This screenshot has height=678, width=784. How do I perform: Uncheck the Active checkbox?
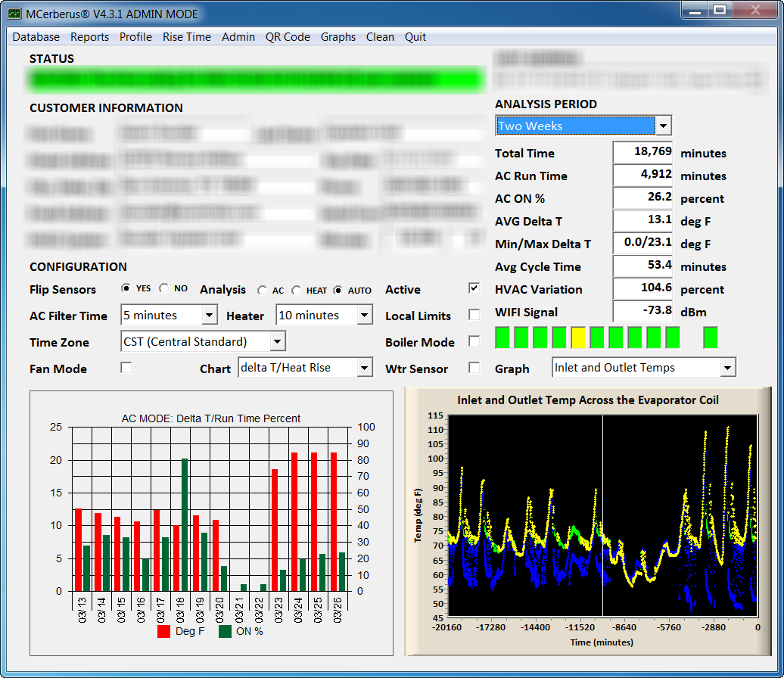pos(474,288)
